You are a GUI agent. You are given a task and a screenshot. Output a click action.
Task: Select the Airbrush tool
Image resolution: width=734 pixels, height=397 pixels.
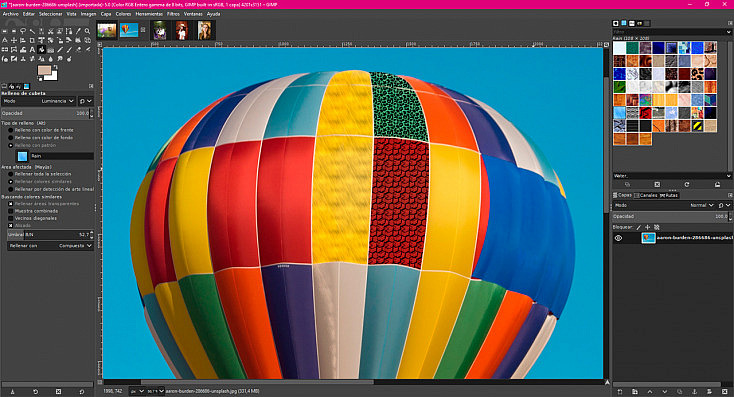tap(87, 50)
